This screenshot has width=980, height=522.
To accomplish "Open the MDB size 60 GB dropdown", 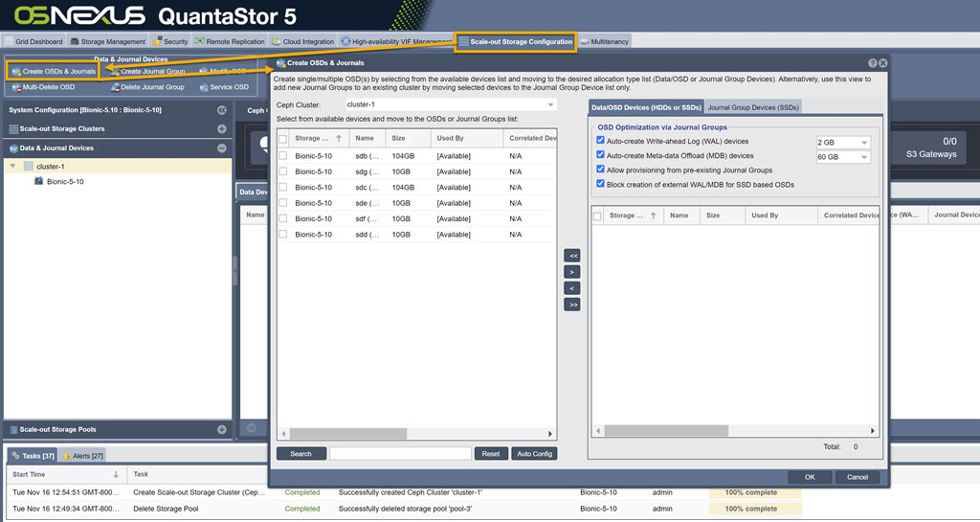I will (864, 157).
